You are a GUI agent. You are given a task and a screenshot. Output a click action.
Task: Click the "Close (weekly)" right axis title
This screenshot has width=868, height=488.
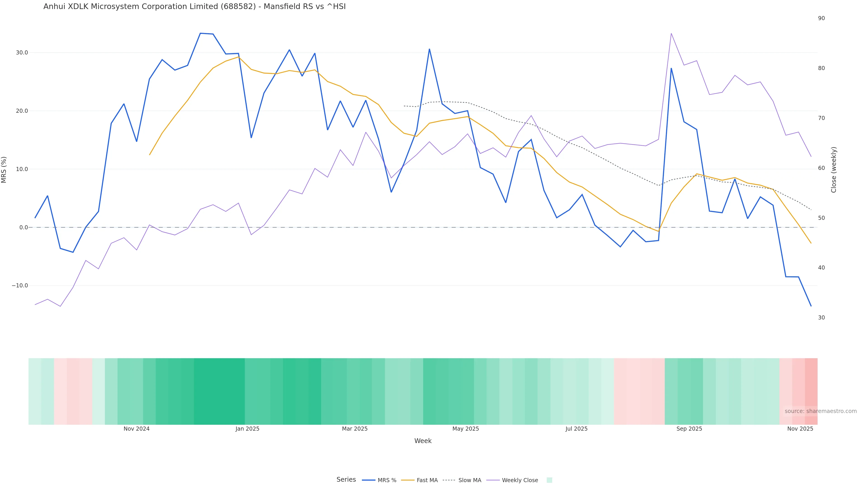(834, 170)
